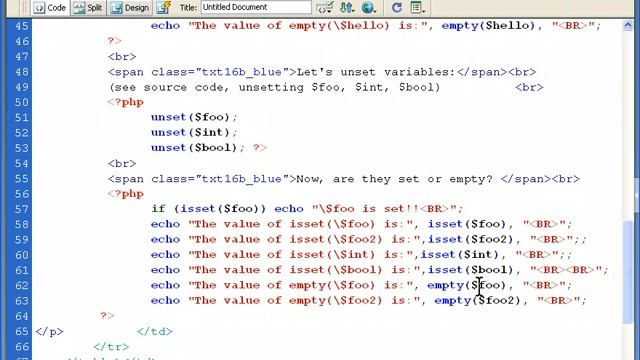This screenshot has width=640, height=360.
Task: Click the <?php tag on line 56
Action: tap(126, 194)
